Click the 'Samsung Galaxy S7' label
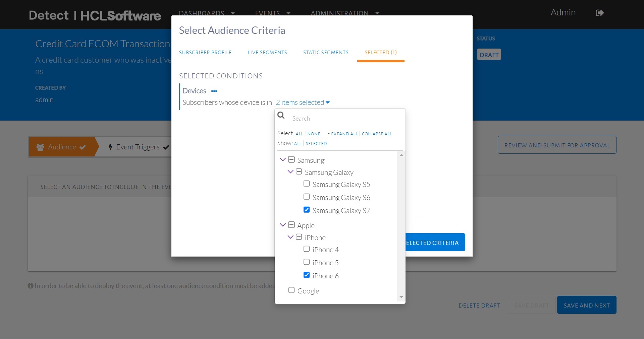This screenshot has height=339, width=644. pos(341,211)
